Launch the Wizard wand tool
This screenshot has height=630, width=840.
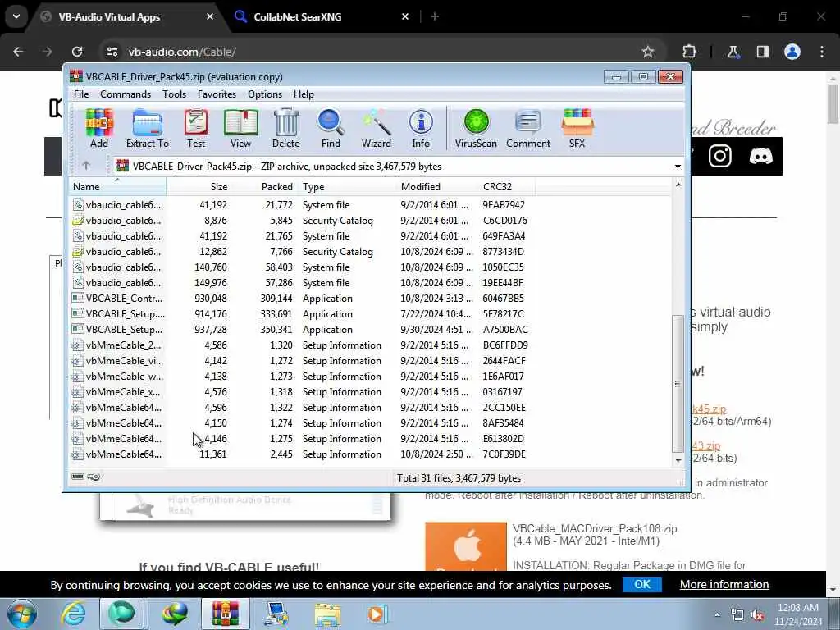(376, 129)
